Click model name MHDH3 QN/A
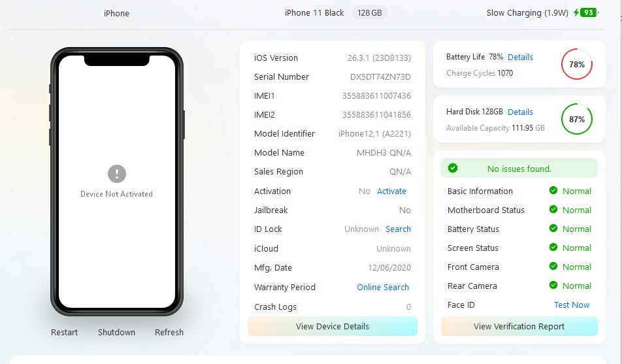This screenshot has height=364, width=622. click(x=384, y=153)
